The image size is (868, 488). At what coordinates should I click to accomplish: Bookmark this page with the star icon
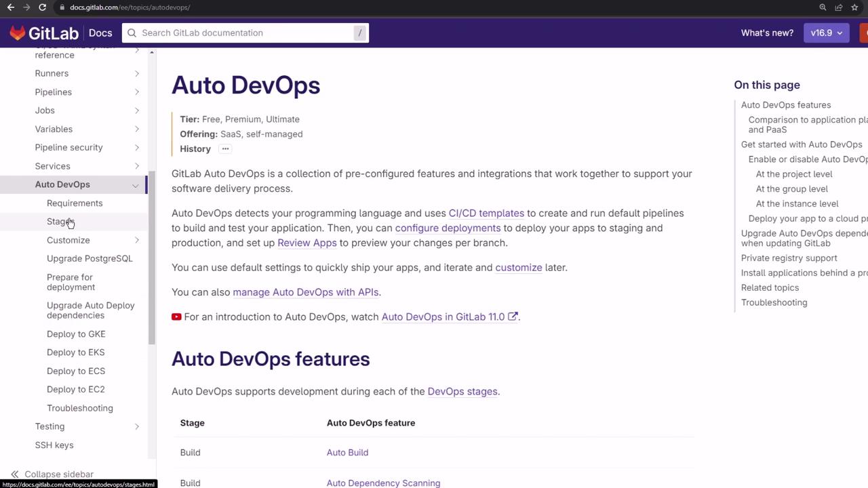click(854, 7)
